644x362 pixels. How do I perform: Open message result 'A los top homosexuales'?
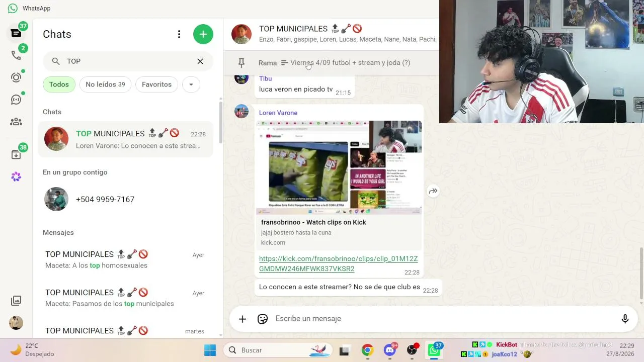point(126,260)
